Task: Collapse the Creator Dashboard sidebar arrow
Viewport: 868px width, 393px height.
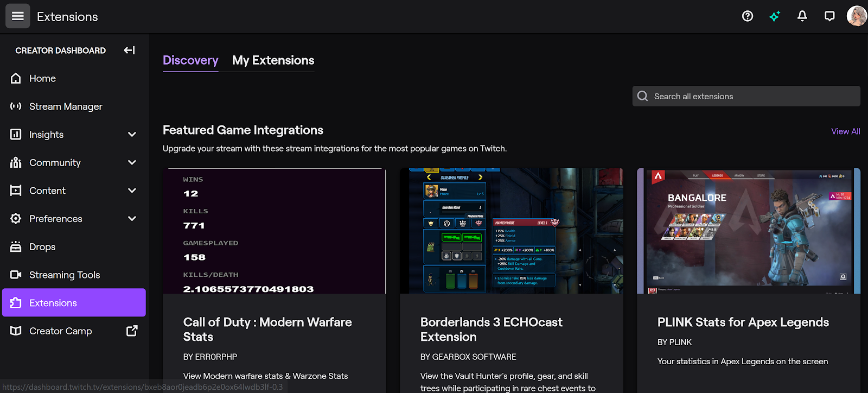Action: 129,50
